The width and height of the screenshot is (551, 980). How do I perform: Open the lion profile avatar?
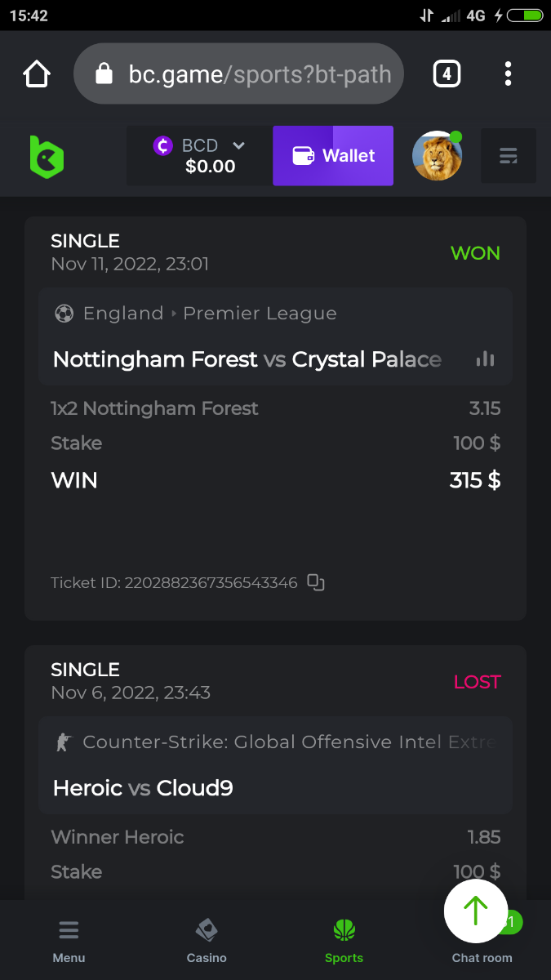437,156
